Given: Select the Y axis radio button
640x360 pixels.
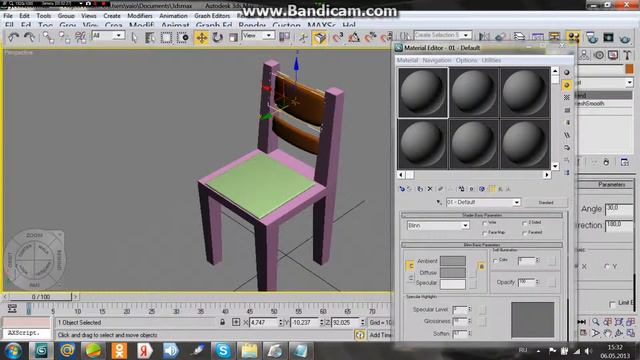Looking at the screenshot, I should pos(607,267).
